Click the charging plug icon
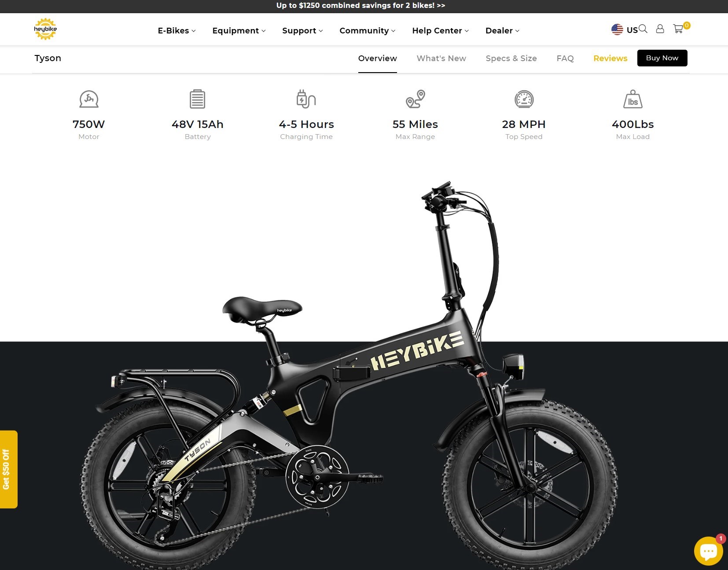 (306, 99)
